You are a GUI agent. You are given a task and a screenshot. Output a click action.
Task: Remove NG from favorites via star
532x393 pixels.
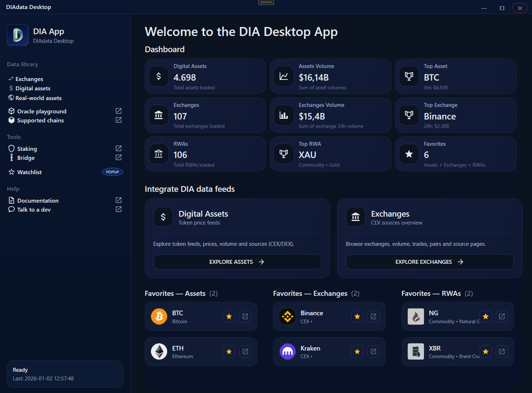(x=486, y=316)
